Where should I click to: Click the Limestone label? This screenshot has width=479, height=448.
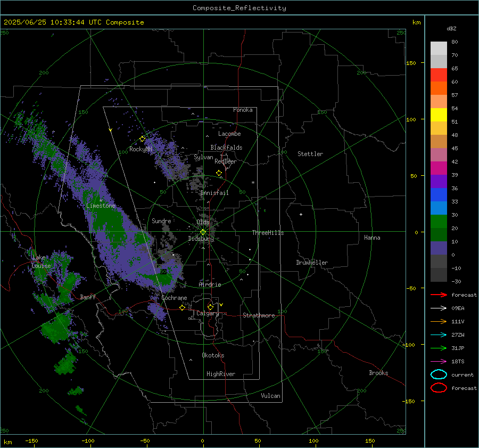pyautogui.click(x=101, y=206)
